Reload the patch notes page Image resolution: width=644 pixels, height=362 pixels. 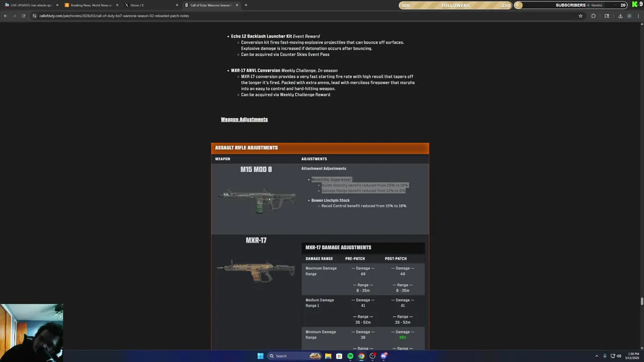[23, 16]
